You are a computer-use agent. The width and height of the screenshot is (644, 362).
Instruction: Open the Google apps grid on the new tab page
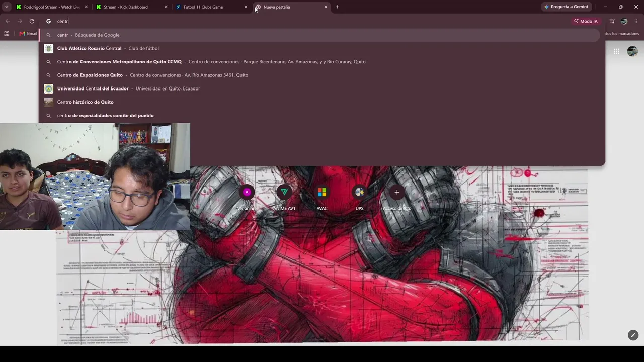[x=616, y=51]
